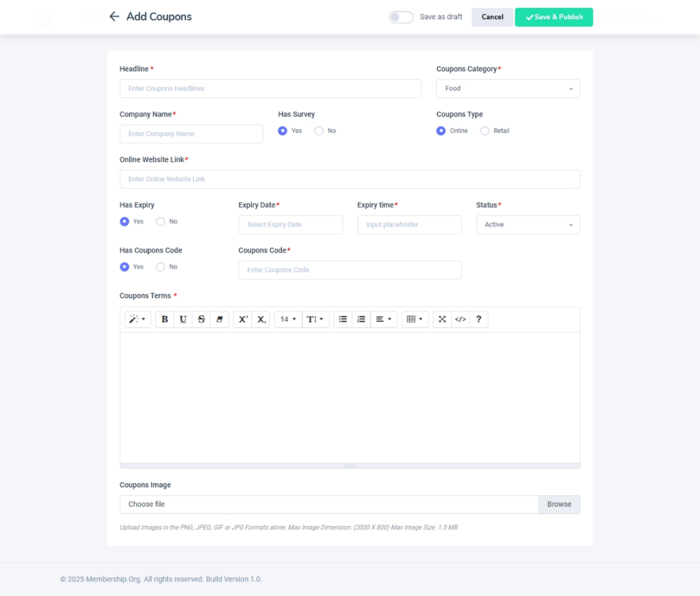This screenshot has width=700, height=596.
Task: Apply superscript formatting
Action: point(243,319)
